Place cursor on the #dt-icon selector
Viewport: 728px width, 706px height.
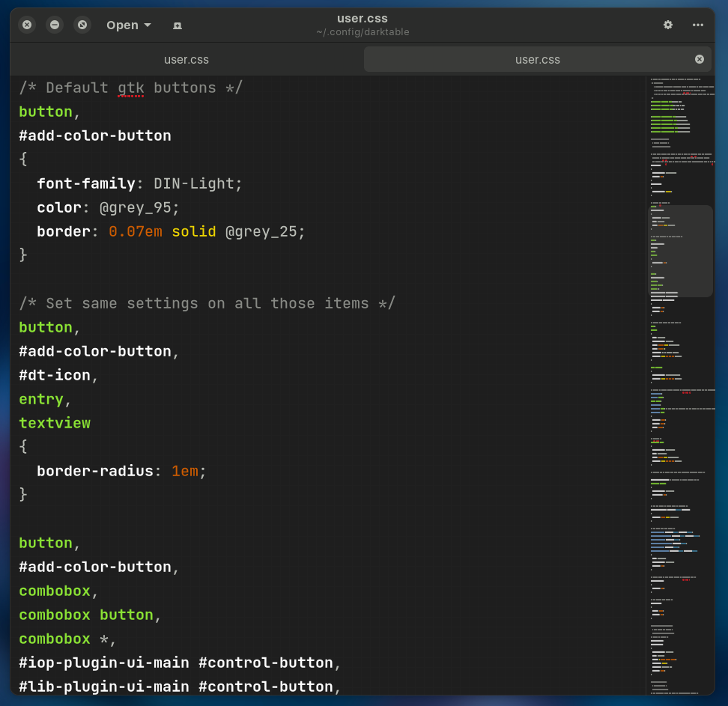pos(55,375)
